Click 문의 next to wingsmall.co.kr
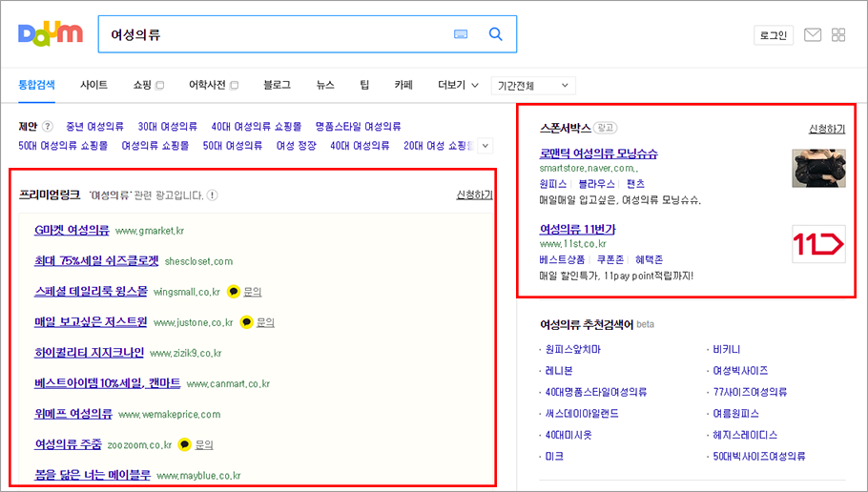This screenshot has height=492, width=868. point(253,292)
